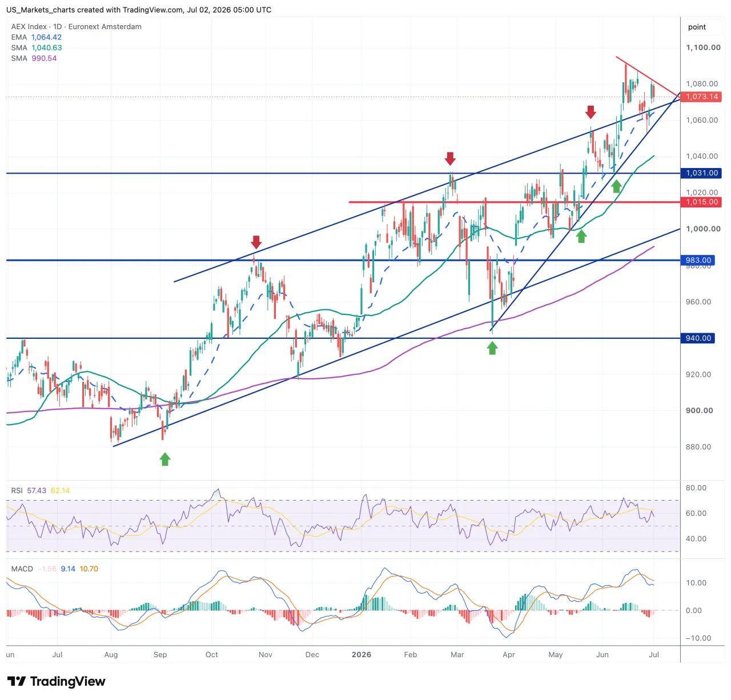
Task: Click the Jul label following Jun
Action: [654, 655]
